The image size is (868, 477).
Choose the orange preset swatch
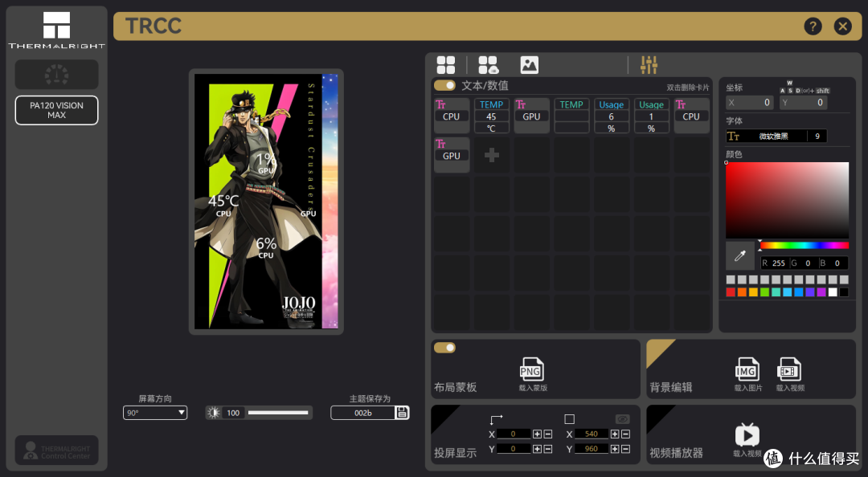click(x=742, y=292)
